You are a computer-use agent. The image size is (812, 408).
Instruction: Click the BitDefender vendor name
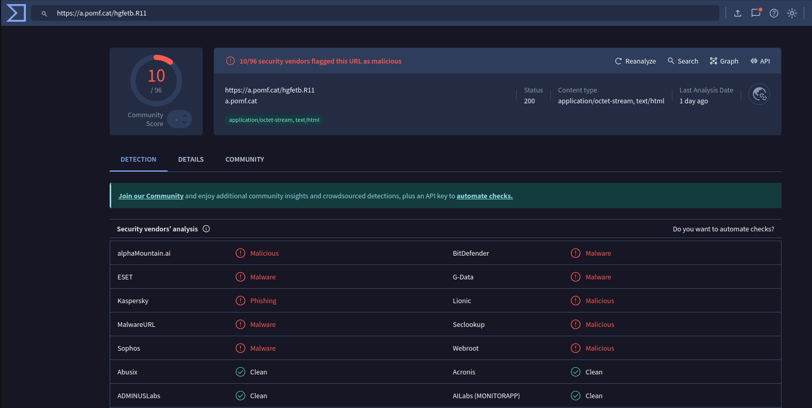[x=471, y=253]
